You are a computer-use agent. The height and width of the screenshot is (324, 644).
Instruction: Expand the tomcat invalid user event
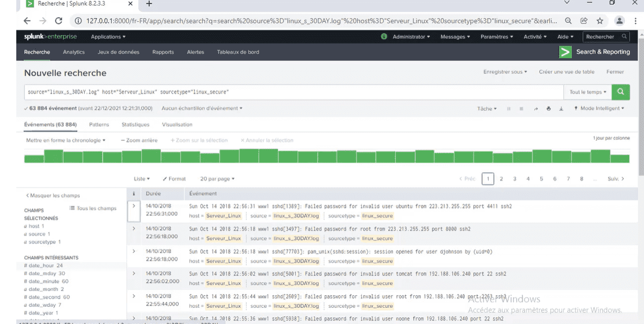[134, 273]
